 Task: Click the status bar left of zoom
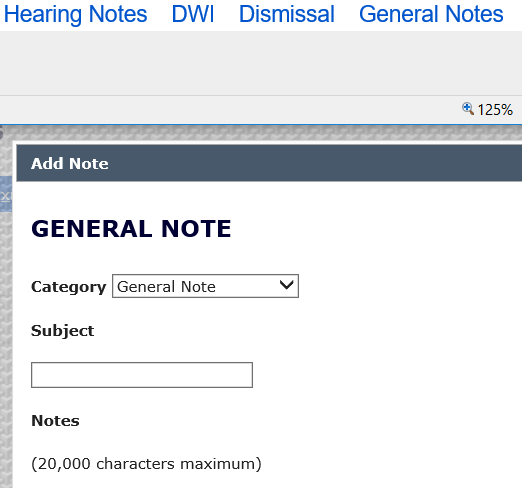230,110
